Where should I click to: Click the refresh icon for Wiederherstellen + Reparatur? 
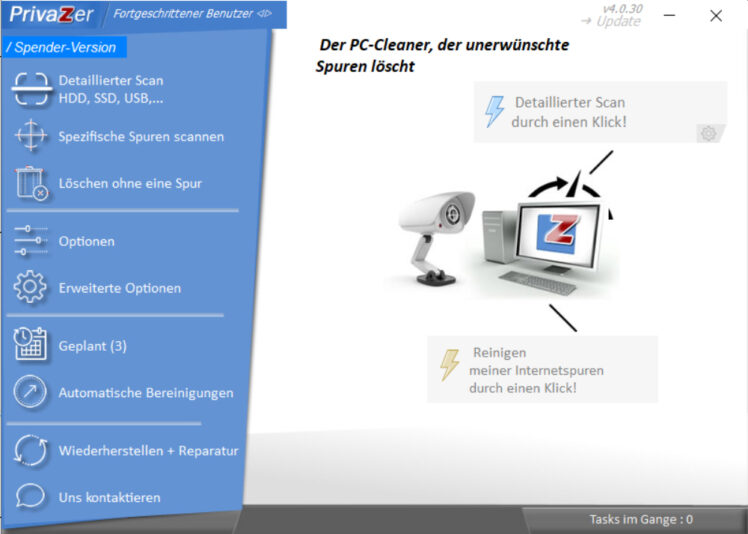[31, 450]
